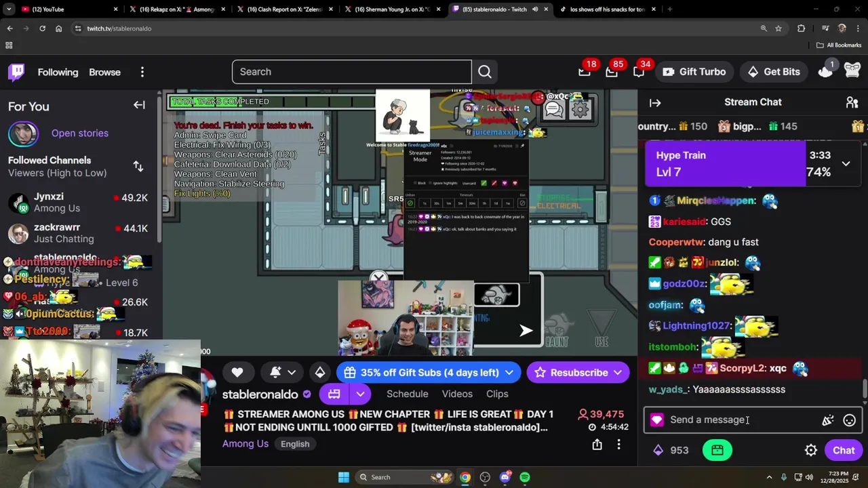Open Discord from the taskbar
868x488 pixels.
(505, 477)
